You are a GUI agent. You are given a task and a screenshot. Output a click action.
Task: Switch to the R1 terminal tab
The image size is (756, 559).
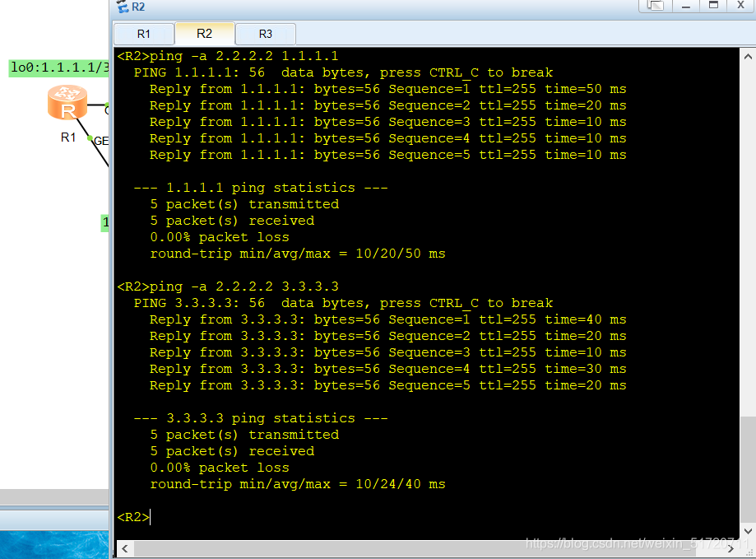[144, 34]
